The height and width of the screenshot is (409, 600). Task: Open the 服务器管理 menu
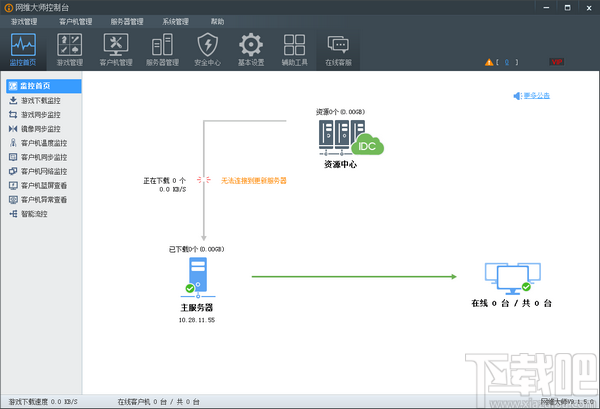(x=127, y=21)
